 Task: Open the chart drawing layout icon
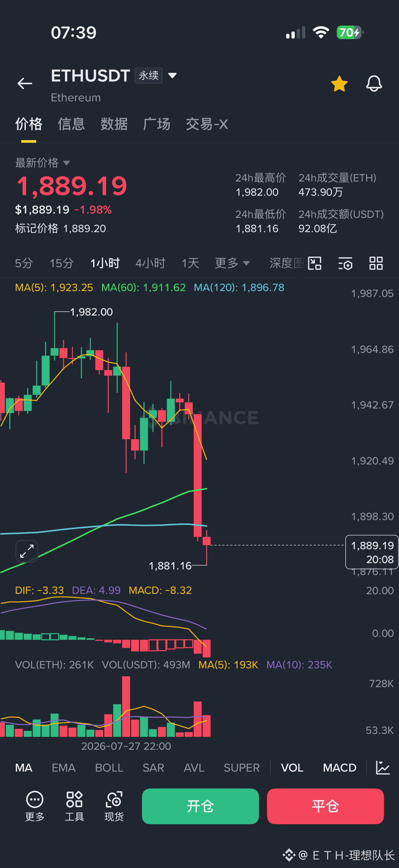pyautogui.click(x=315, y=263)
